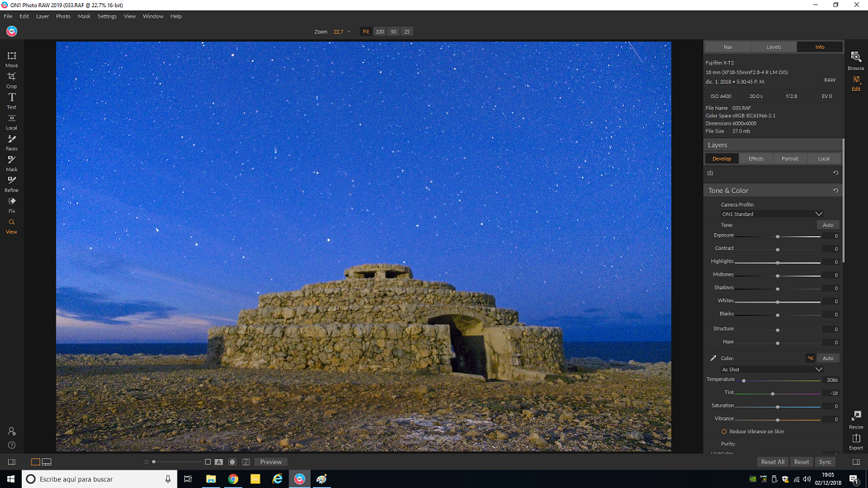Image resolution: width=868 pixels, height=488 pixels.
Task: Switch to filmstrip view layout
Action: tap(47, 462)
